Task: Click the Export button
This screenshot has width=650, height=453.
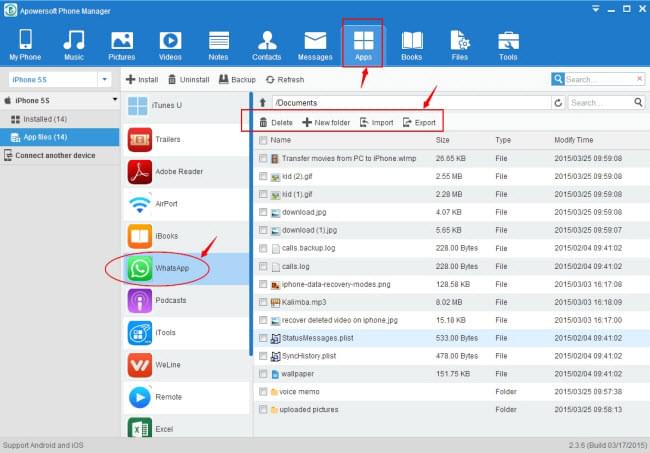Action: pyautogui.click(x=419, y=123)
